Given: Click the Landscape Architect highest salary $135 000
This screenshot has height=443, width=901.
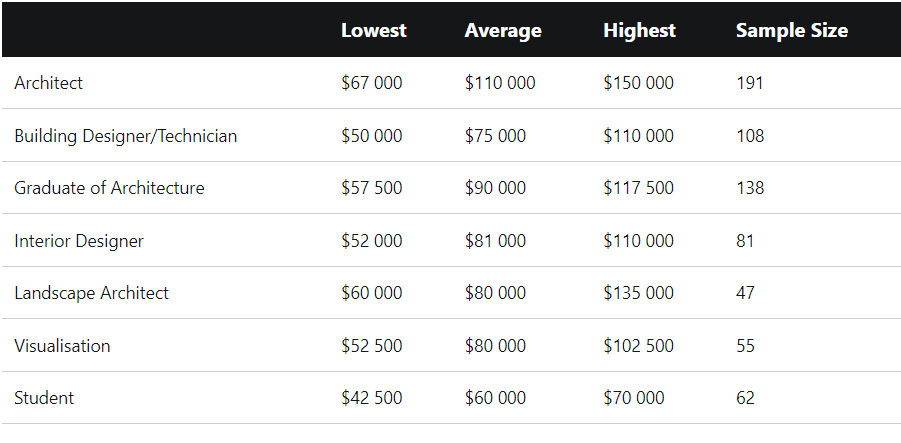Looking at the screenshot, I should click(x=638, y=293).
